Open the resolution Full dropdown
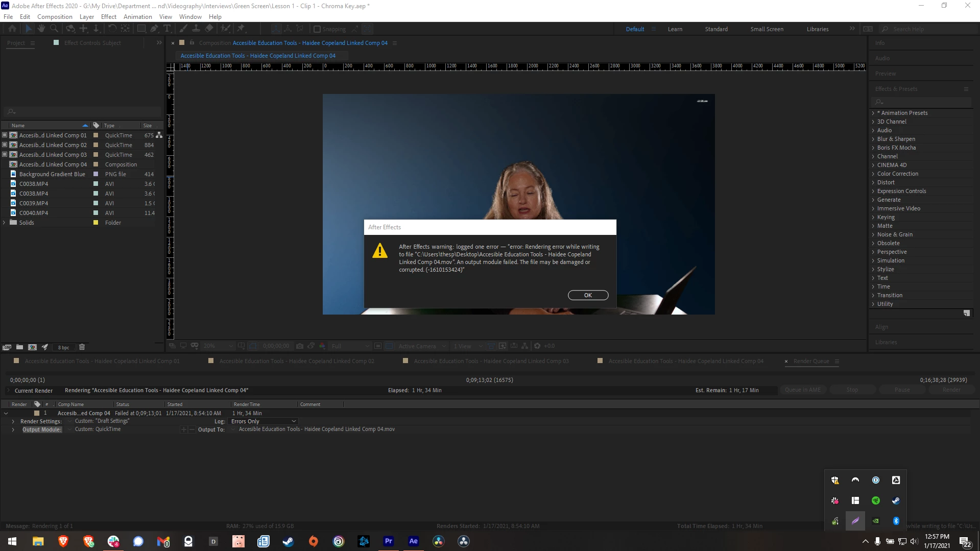This screenshot has width=980, height=551. click(x=350, y=346)
